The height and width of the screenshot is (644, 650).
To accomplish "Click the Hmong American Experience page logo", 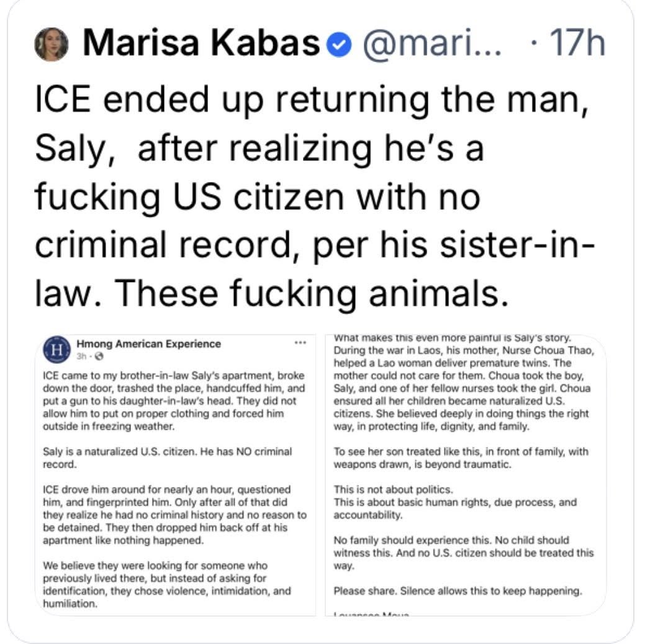I will pyautogui.click(x=56, y=350).
